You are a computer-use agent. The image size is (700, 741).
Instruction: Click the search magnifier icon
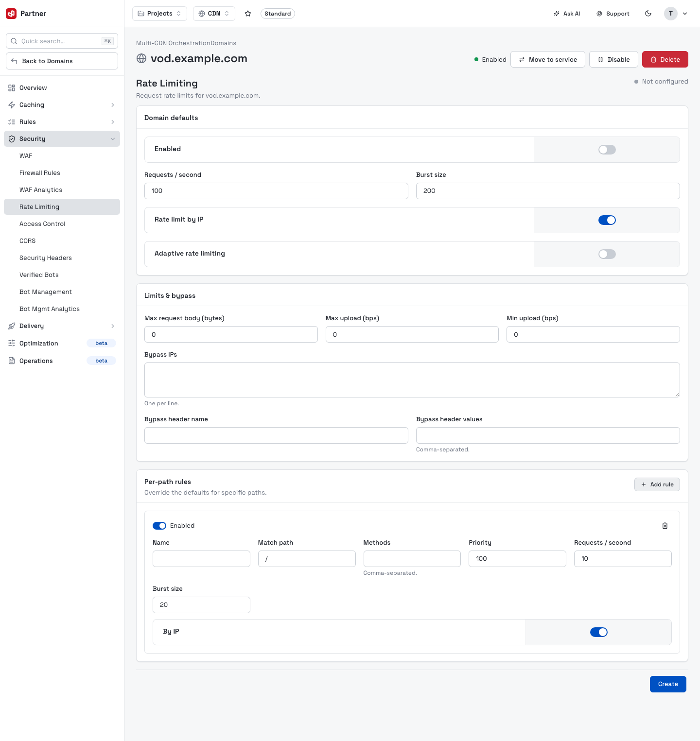pos(14,41)
